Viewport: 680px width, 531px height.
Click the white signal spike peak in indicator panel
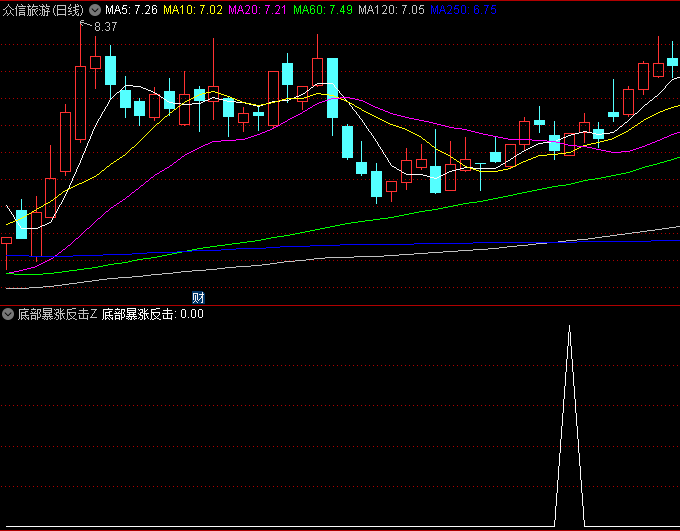tap(569, 327)
